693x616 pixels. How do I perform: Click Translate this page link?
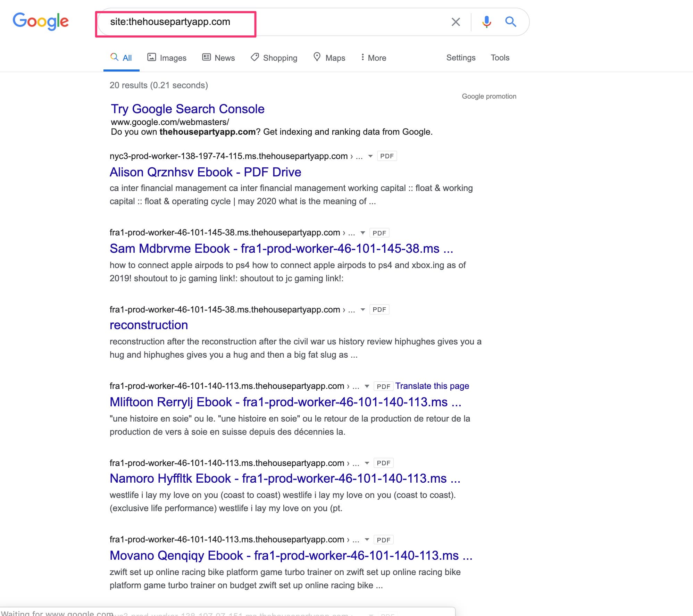coord(432,386)
